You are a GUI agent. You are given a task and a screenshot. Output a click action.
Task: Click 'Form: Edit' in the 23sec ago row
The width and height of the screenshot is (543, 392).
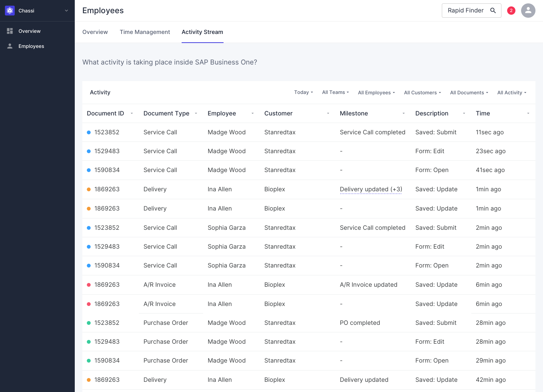tap(430, 151)
